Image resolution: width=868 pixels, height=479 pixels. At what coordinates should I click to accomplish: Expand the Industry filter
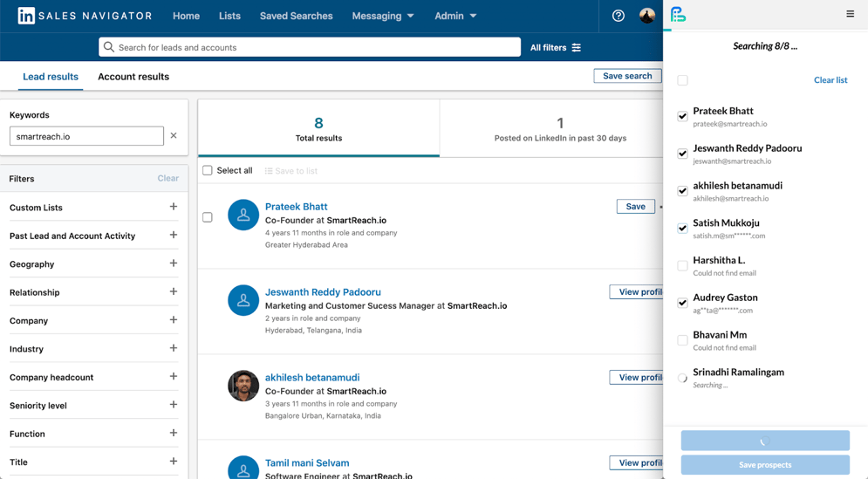coord(174,348)
